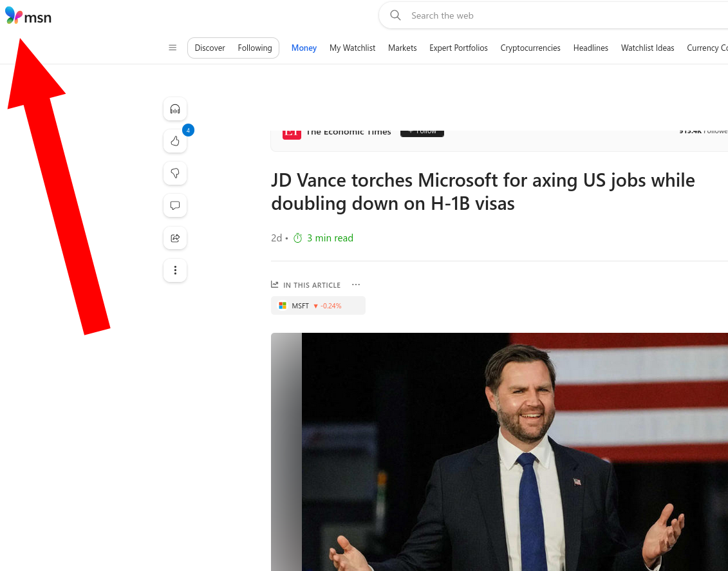Switch to the Following tab

pyautogui.click(x=255, y=48)
